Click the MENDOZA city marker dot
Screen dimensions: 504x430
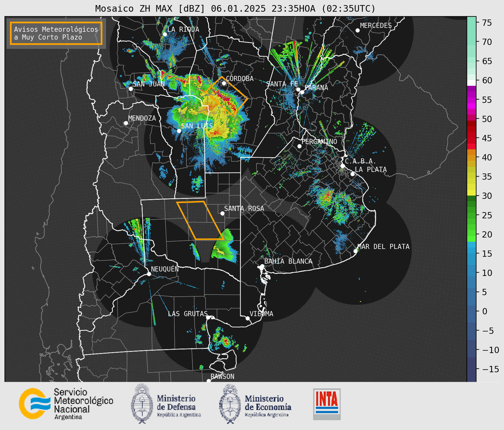click(x=126, y=123)
